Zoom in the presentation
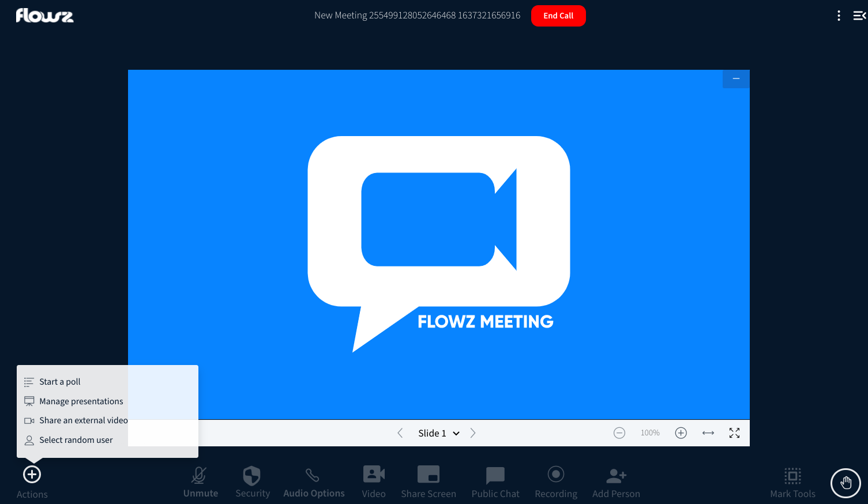The width and height of the screenshot is (868, 504). [x=681, y=433]
